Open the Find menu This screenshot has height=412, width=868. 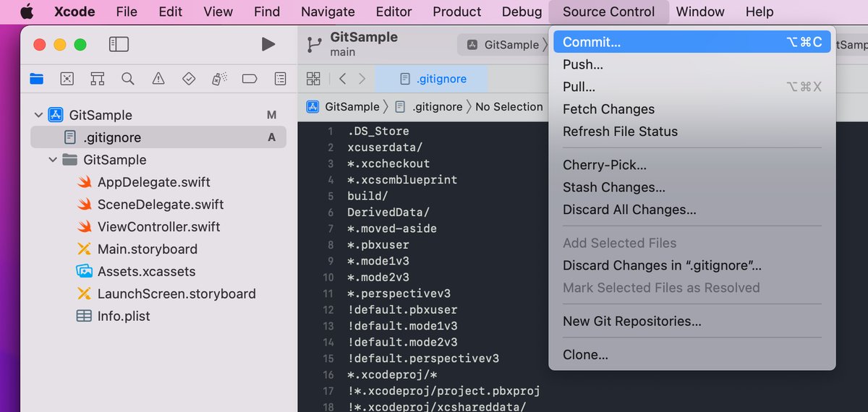coord(267,12)
